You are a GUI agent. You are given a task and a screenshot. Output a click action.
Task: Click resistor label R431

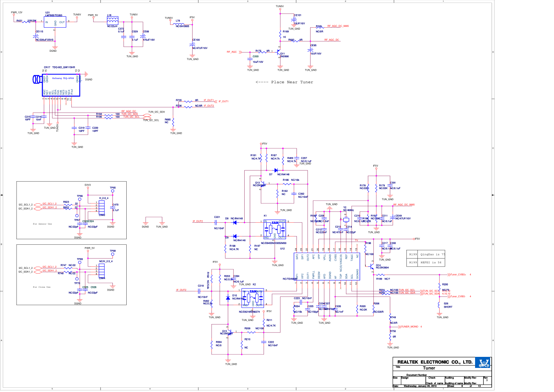(19, 21)
